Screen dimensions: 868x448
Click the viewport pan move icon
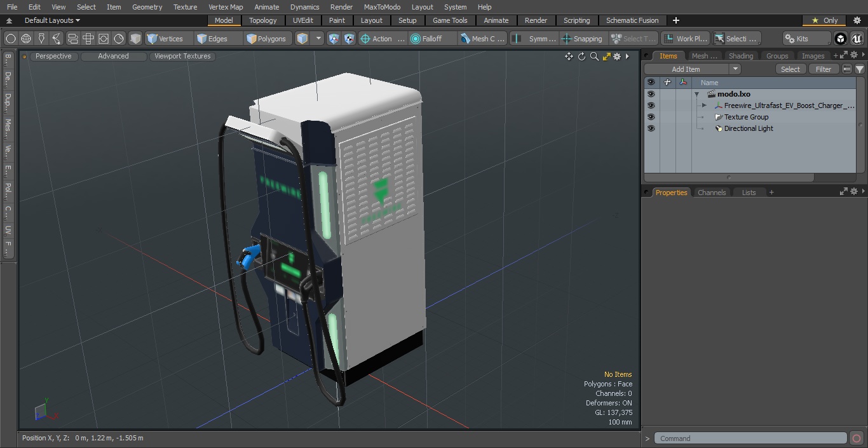point(569,57)
